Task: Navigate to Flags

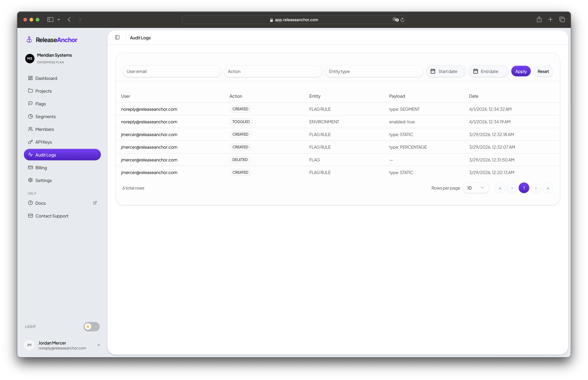Action: coord(62,104)
